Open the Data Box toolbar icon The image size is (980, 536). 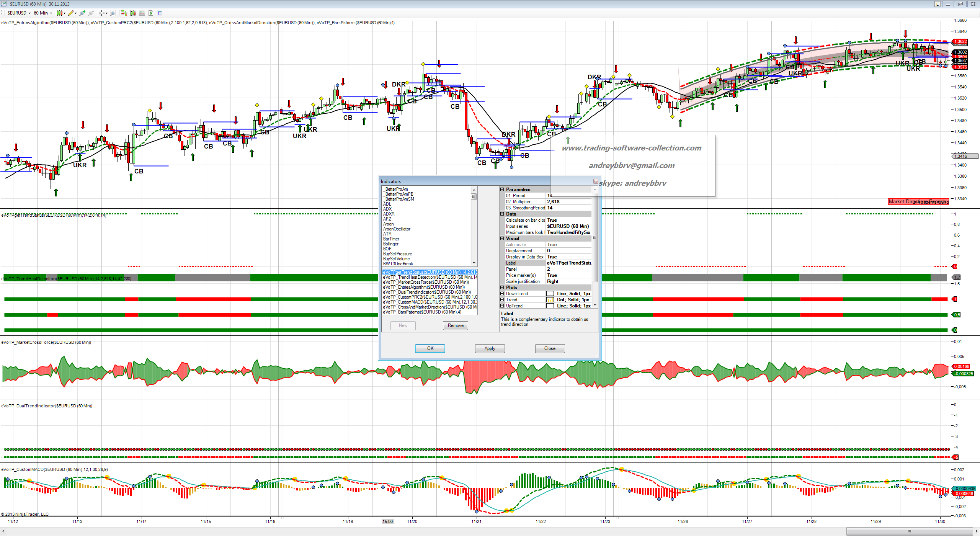pyautogui.click(x=160, y=13)
